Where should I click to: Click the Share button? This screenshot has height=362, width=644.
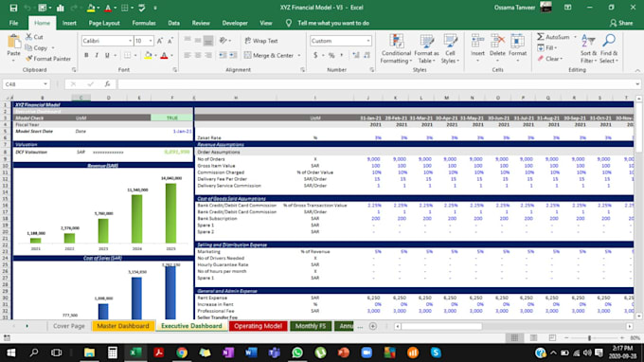pyautogui.click(x=621, y=23)
